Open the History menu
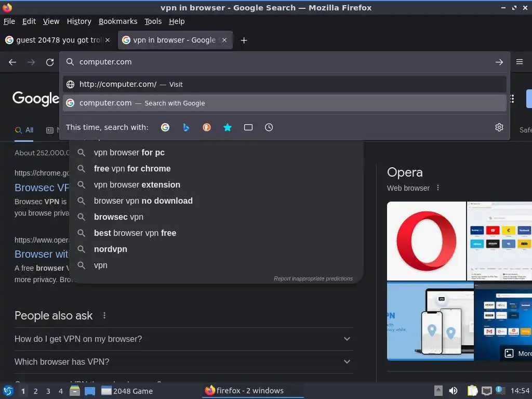 point(79,21)
